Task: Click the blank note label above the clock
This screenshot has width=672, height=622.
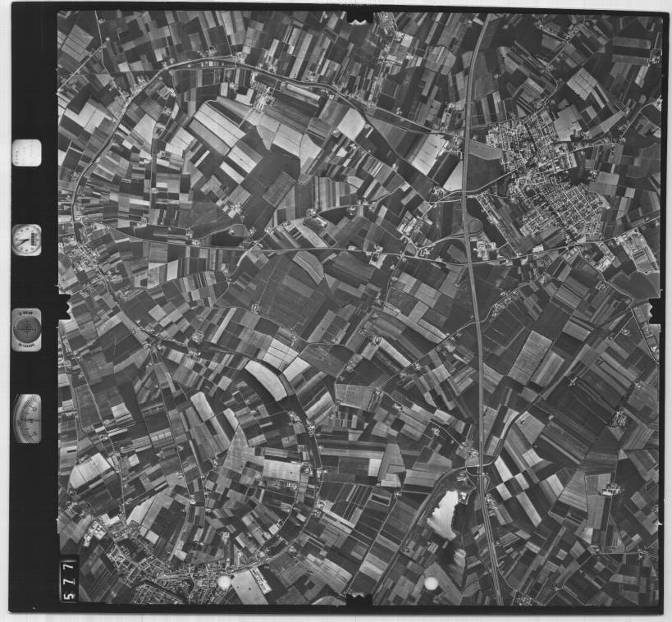Action: 27,153
